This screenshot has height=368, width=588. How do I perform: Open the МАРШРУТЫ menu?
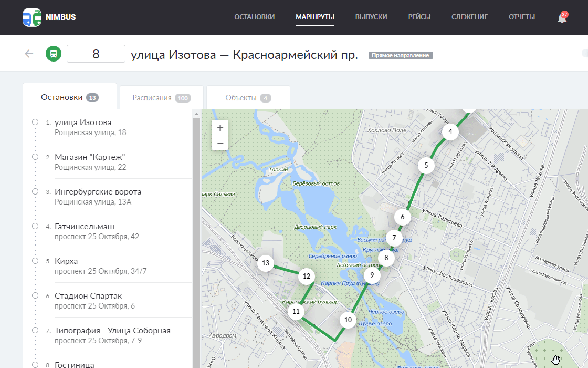[x=315, y=17]
